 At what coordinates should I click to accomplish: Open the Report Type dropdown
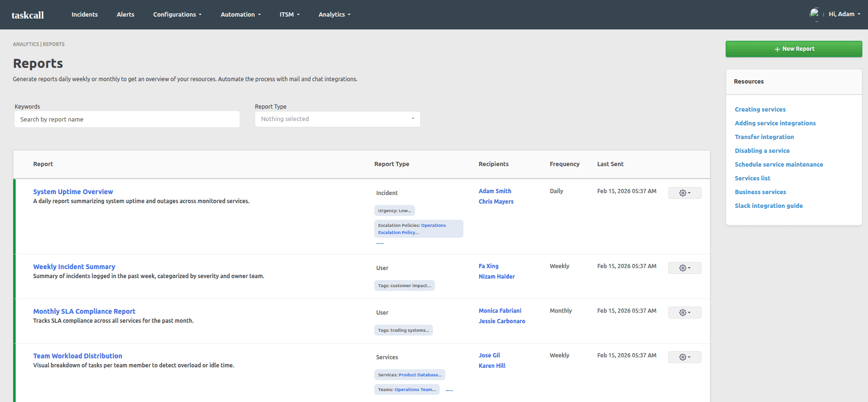(x=337, y=119)
